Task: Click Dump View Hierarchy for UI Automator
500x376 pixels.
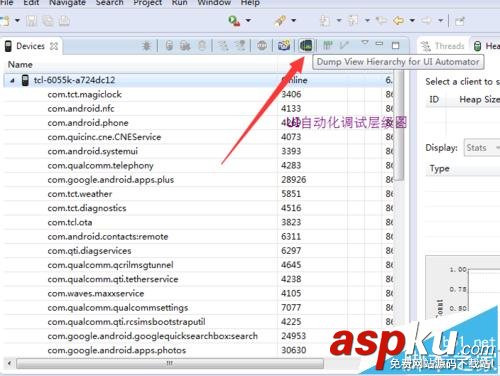Action: pos(306,46)
